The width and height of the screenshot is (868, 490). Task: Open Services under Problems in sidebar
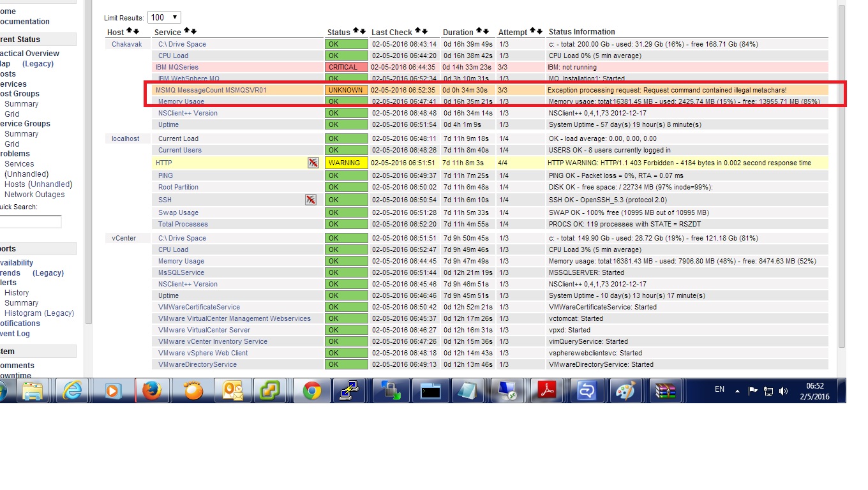pos(19,164)
